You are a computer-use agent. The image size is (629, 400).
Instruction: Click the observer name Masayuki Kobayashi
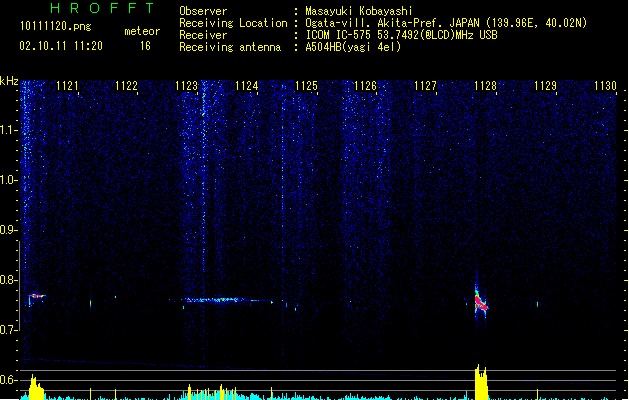(x=358, y=11)
